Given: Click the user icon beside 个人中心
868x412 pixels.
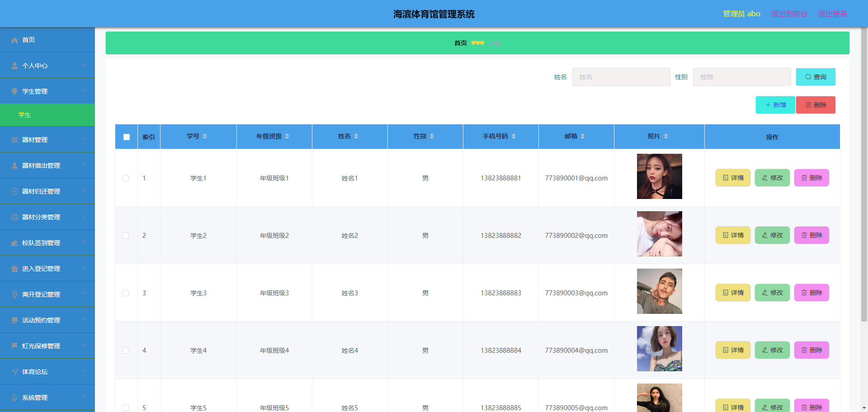Looking at the screenshot, I should click(14, 66).
